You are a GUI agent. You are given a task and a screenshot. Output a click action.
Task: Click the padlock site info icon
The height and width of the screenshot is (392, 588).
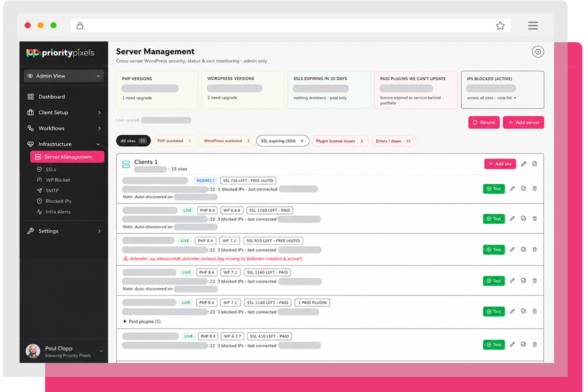(x=80, y=25)
